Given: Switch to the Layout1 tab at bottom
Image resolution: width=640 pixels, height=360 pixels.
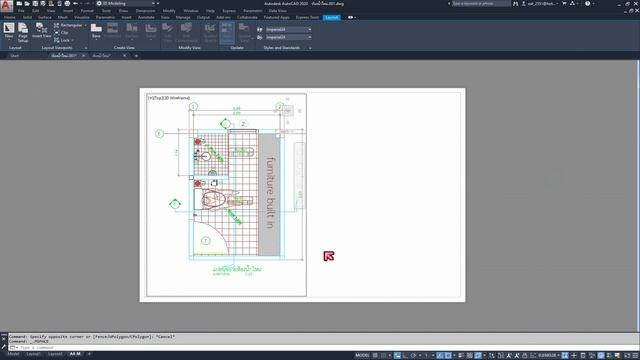Looking at the screenshot, I should pos(33,354).
